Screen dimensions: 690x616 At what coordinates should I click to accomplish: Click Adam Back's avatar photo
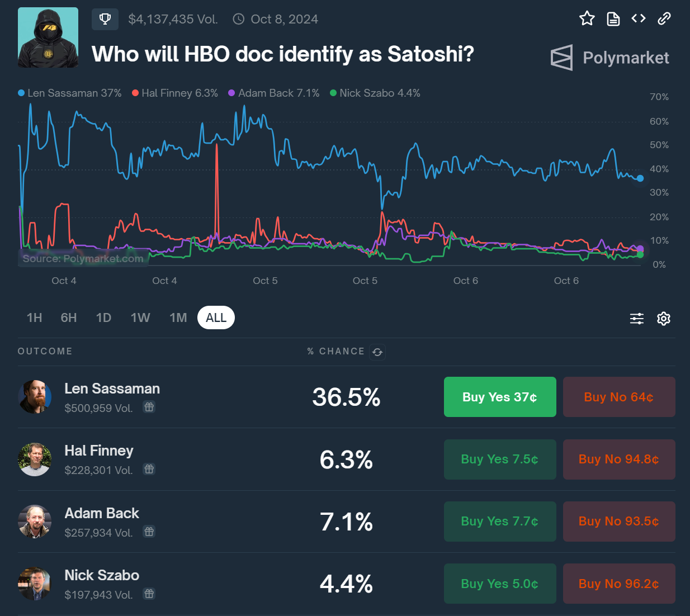coord(35,522)
